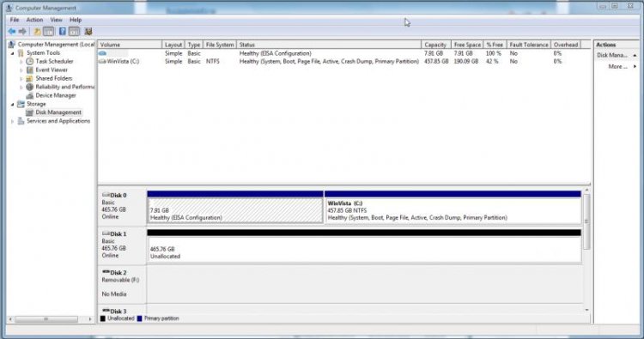Click the Help question mark toolbar icon
Viewport: 644px width, 339px height.
[63, 31]
